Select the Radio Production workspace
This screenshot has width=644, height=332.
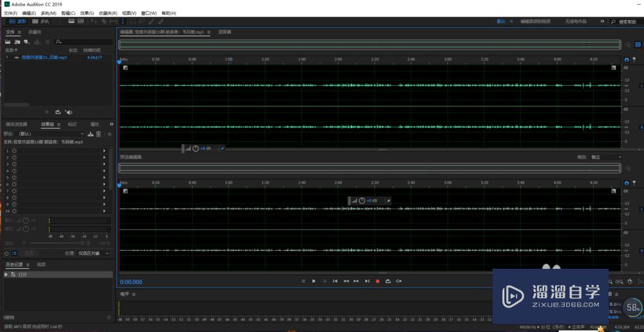(x=575, y=21)
